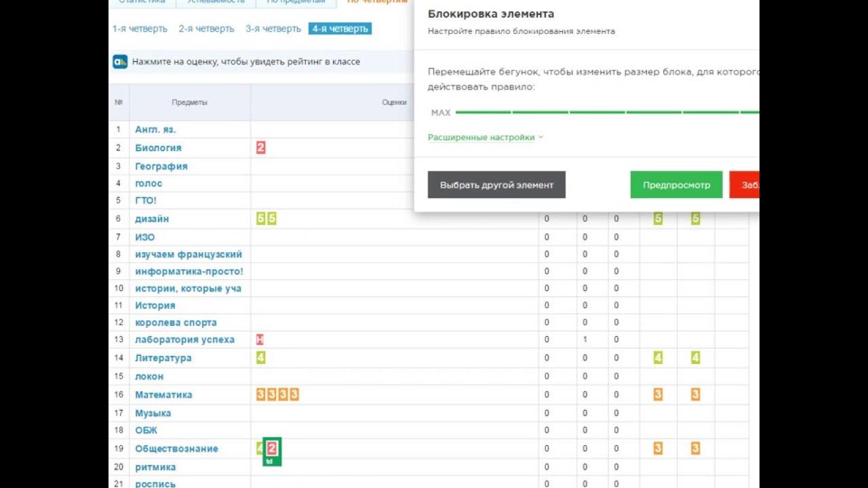Open subject География
Viewport: 868px width, 488px height.
point(161,166)
